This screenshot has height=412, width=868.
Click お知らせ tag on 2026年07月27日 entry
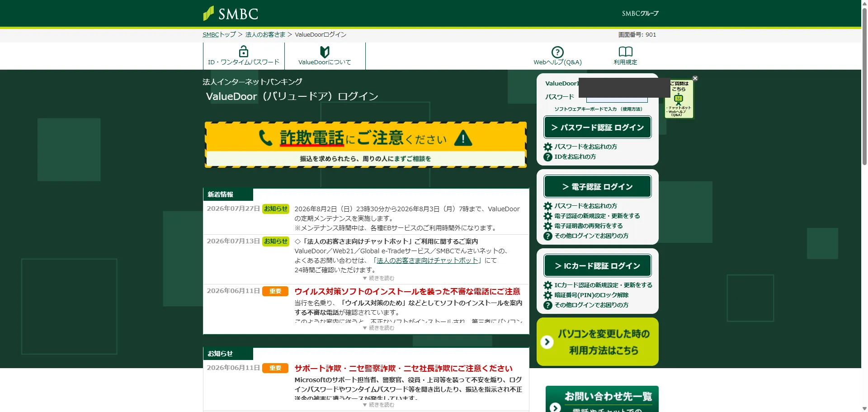[x=275, y=209]
